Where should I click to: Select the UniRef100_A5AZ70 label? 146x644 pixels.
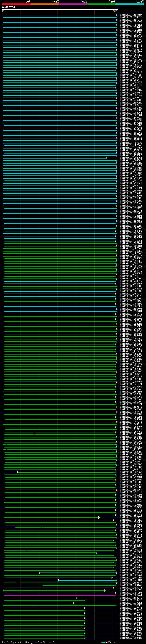131,65
